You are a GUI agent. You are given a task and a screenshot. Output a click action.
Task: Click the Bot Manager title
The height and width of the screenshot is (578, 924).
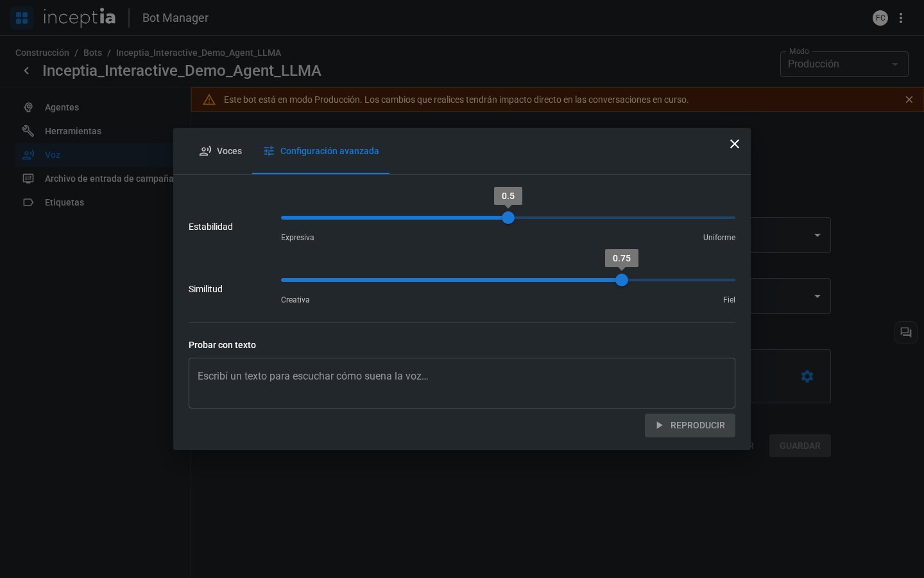(175, 18)
